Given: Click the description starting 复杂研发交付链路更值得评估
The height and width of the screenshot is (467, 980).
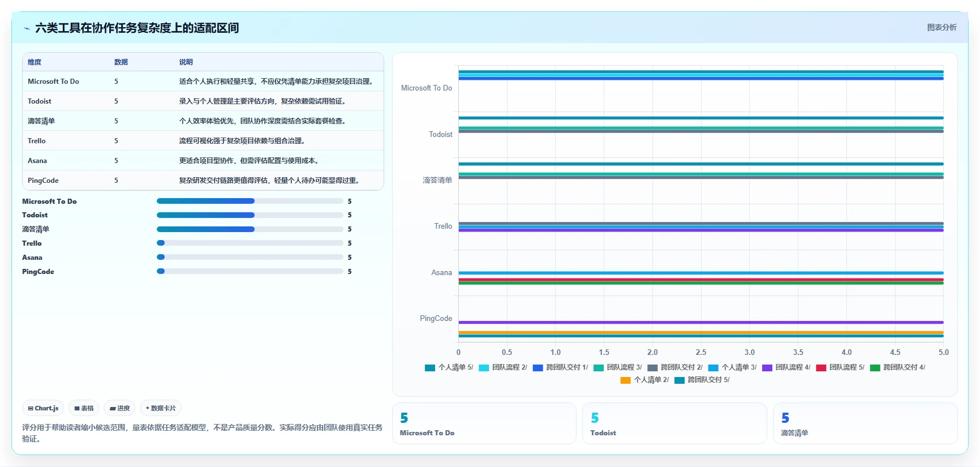Looking at the screenshot, I should point(270,181).
